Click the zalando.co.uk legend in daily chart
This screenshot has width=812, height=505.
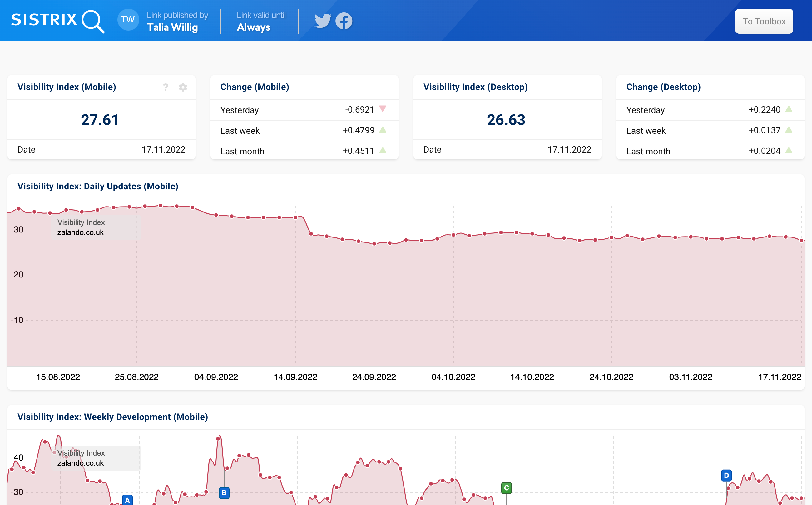[81, 232]
